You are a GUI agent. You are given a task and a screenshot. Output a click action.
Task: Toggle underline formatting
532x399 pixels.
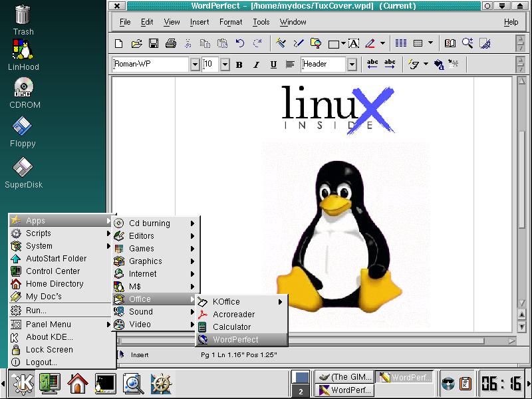273,65
